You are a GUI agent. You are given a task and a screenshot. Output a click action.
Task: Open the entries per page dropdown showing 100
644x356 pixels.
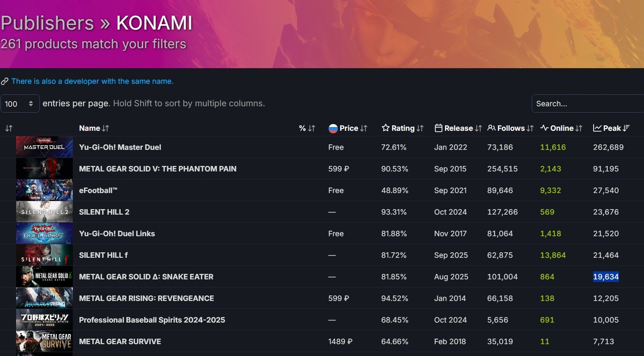coord(20,103)
